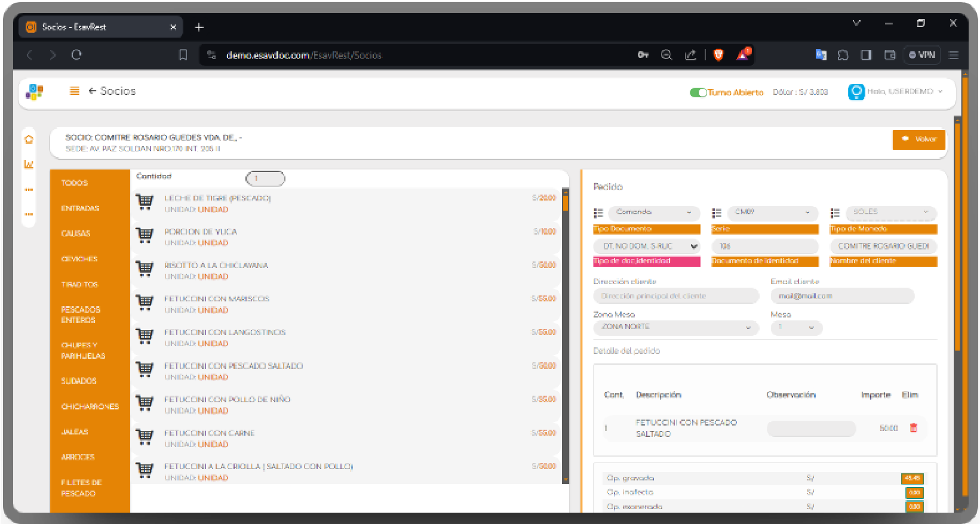Click the orange Volver button
The image size is (980, 524).
pyautogui.click(x=918, y=139)
